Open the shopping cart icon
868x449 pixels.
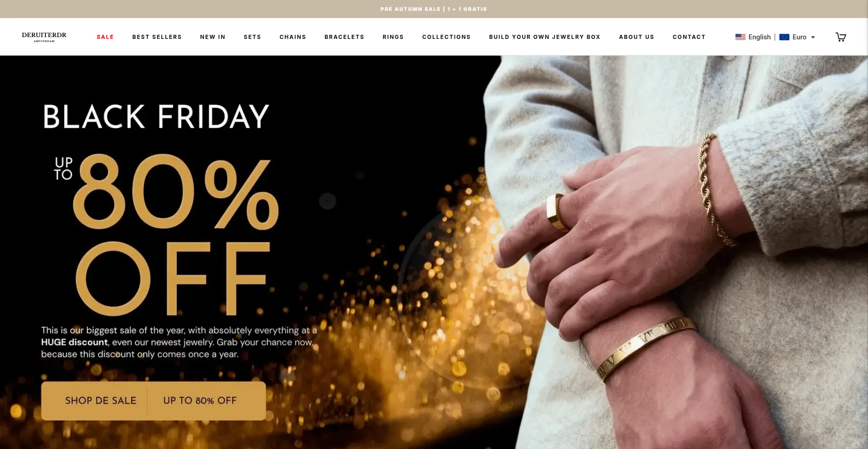point(840,37)
